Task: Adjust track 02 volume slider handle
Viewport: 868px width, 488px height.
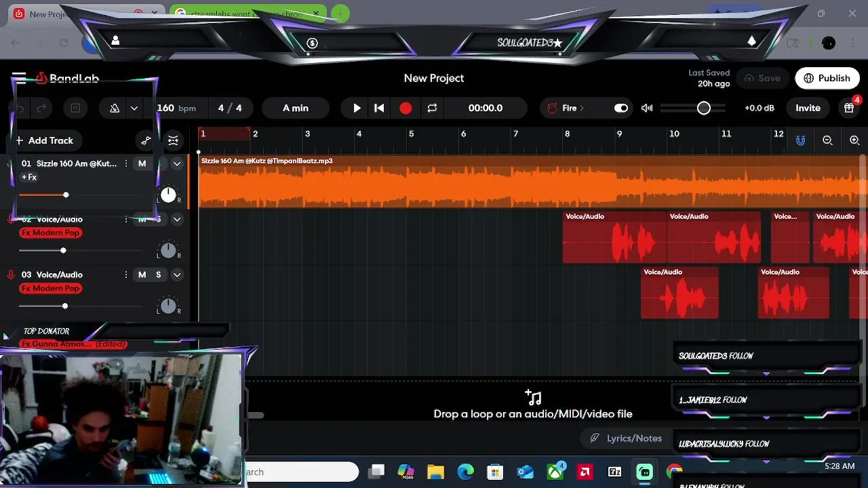Action: coord(63,251)
